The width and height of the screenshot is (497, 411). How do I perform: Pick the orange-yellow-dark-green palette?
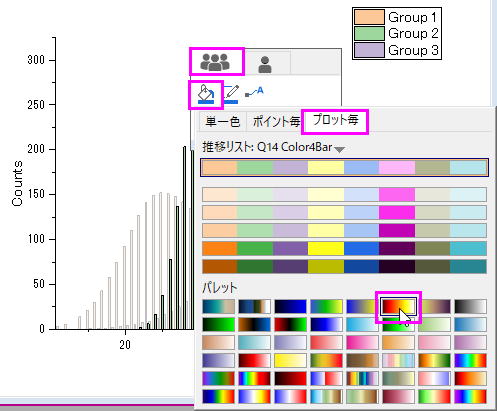[434, 360]
